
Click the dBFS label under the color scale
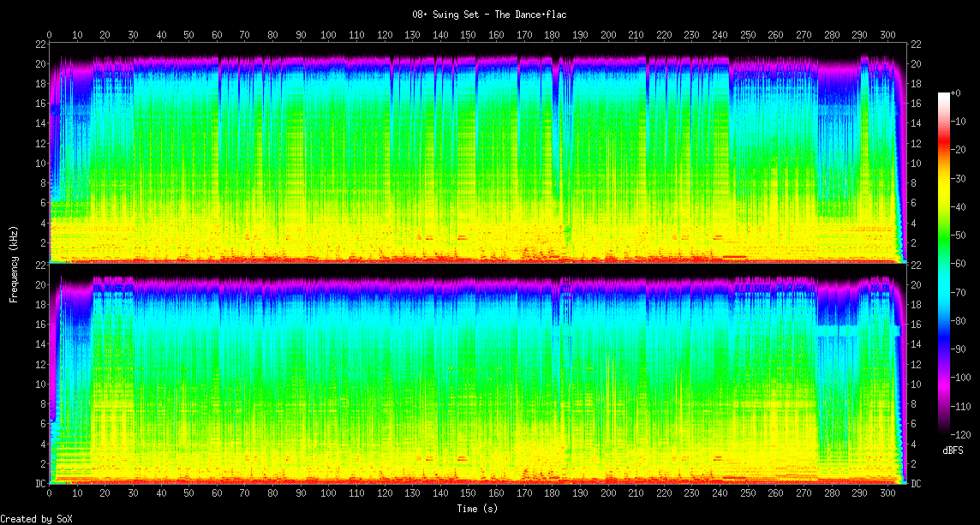click(953, 450)
